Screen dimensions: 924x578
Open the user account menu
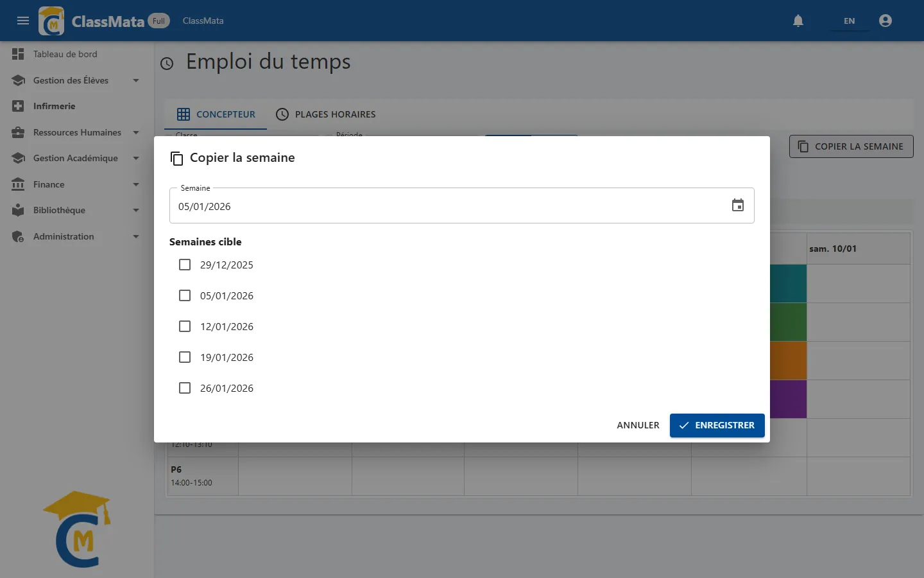886,21
